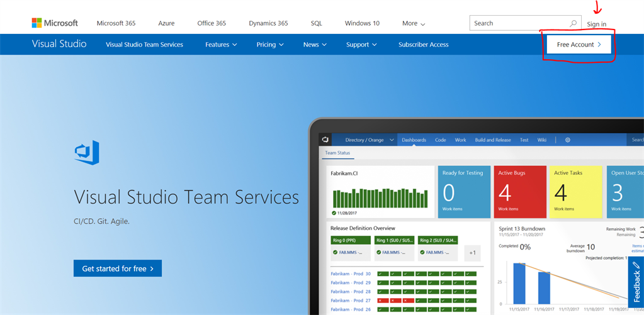Click the VSTS logo in dashboard header
Screen dimensions: 644x315
click(325, 140)
